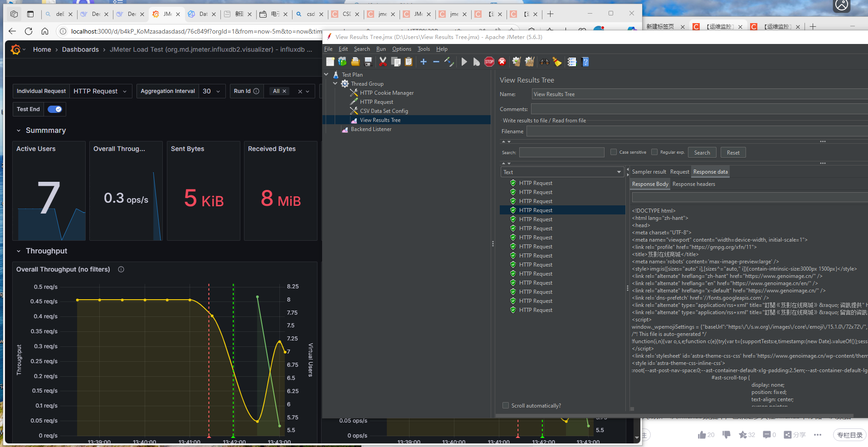Open the Individual Request HTTP Request dropdown

point(100,91)
